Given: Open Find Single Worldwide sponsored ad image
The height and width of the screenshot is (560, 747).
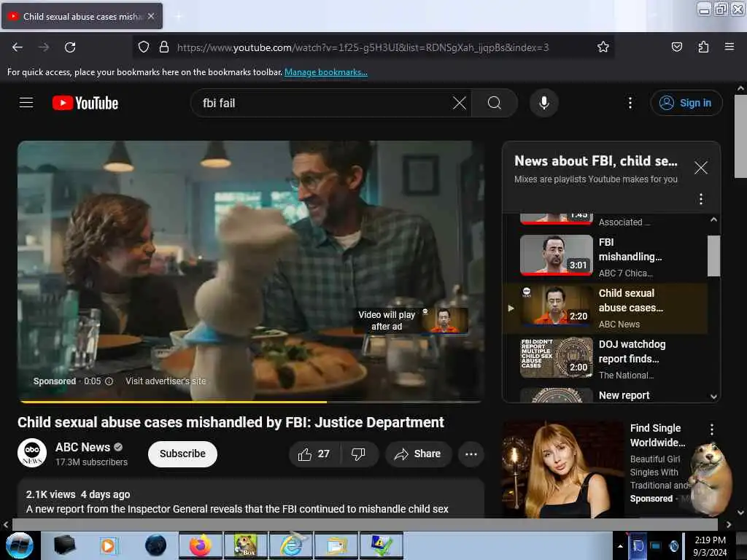Looking at the screenshot, I should tap(562, 469).
